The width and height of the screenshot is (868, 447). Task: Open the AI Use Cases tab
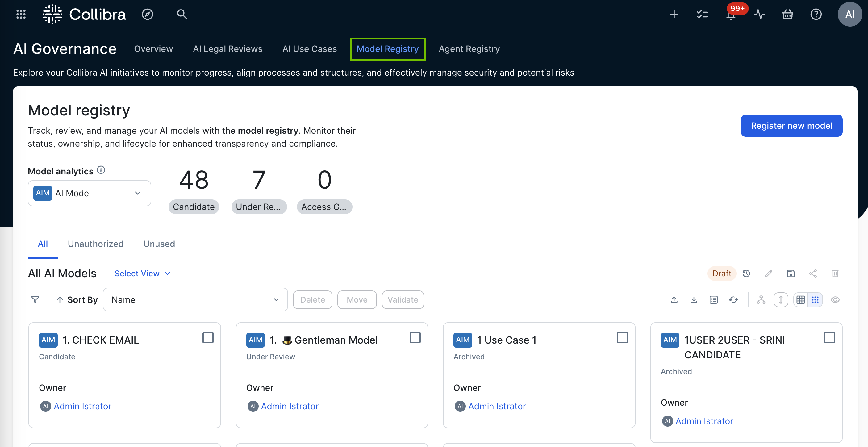click(x=309, y=49)
